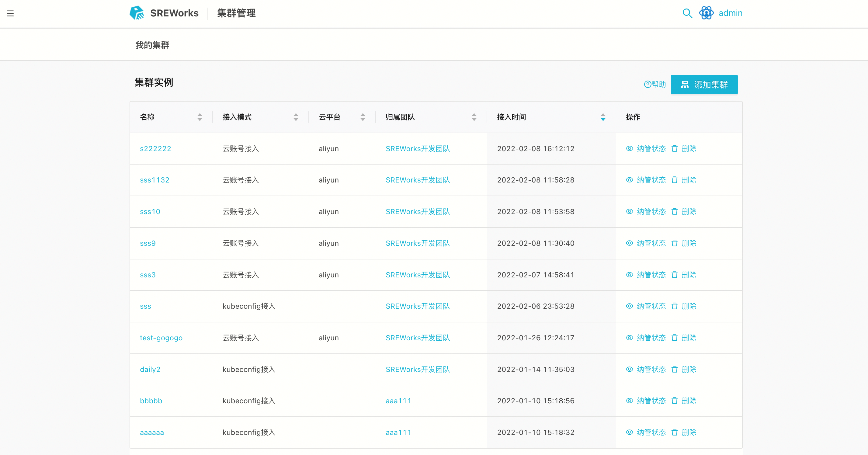Open the test-gogogo cluster link
Viewport: 868px width, 455px height.
[x=161, y=338]
